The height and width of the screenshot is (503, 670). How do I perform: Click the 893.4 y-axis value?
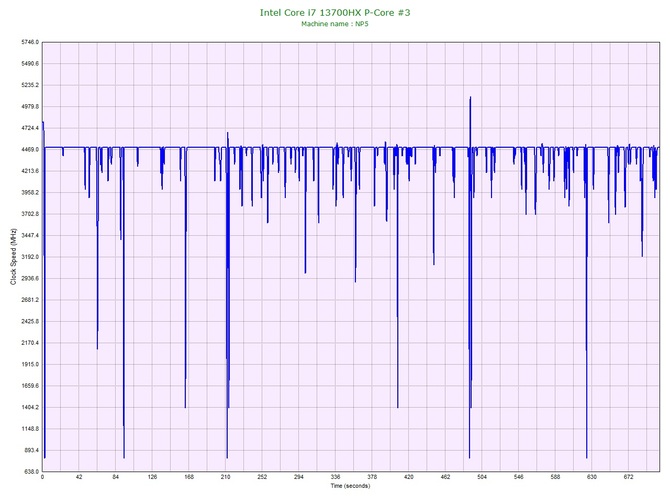pyautogui.click(x=31, y=450)
